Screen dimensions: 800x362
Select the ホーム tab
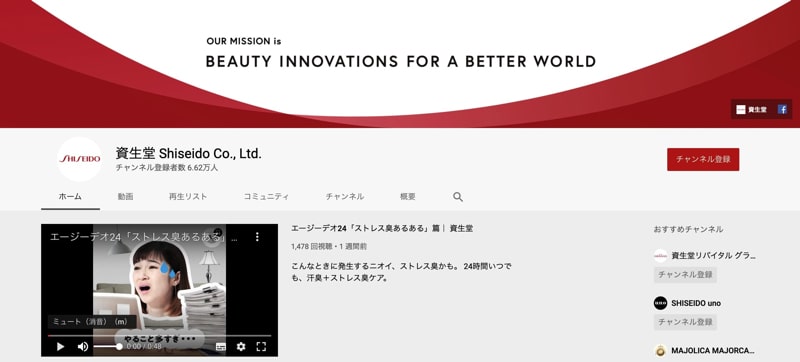(x=70, y=197)
